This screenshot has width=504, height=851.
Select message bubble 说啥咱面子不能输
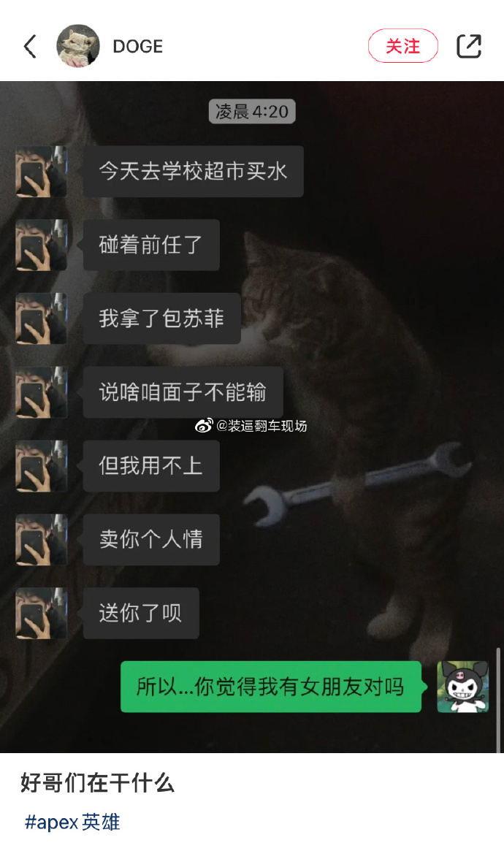183,392
